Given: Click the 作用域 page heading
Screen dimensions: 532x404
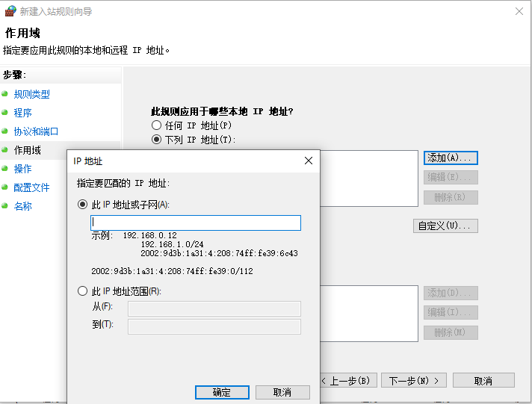Looking at the screenshot, I should (x=22, y=34).
